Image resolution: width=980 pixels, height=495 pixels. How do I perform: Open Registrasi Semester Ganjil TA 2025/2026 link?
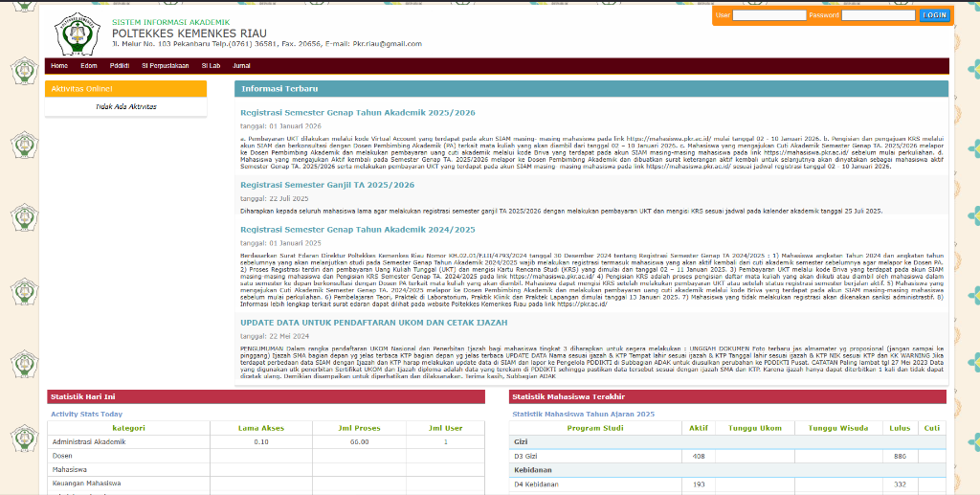point(327,185)
